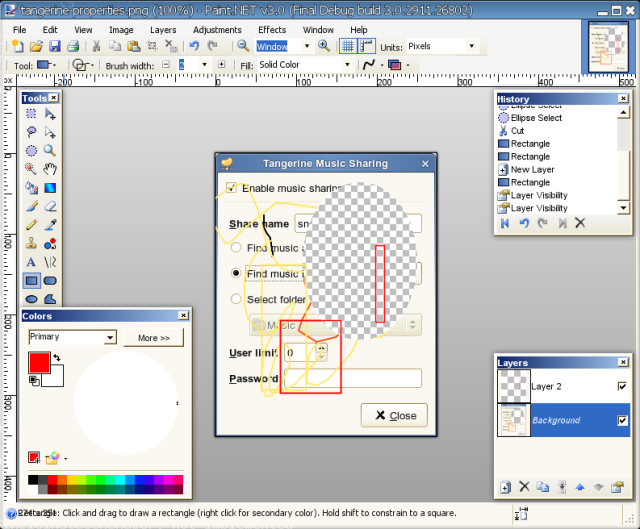Viewport: 640px width, 529px height.
Task: Select the Freeform Shape tool
Action: (50, 299)
